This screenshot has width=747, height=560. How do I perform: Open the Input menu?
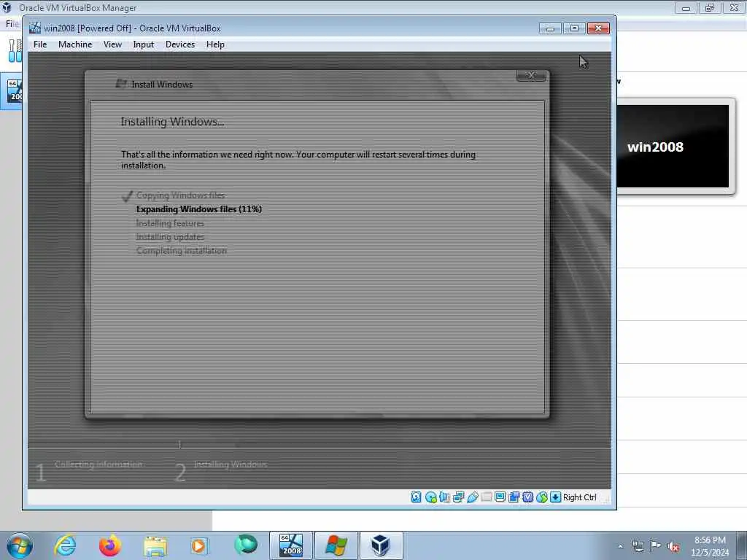point(144,44)
